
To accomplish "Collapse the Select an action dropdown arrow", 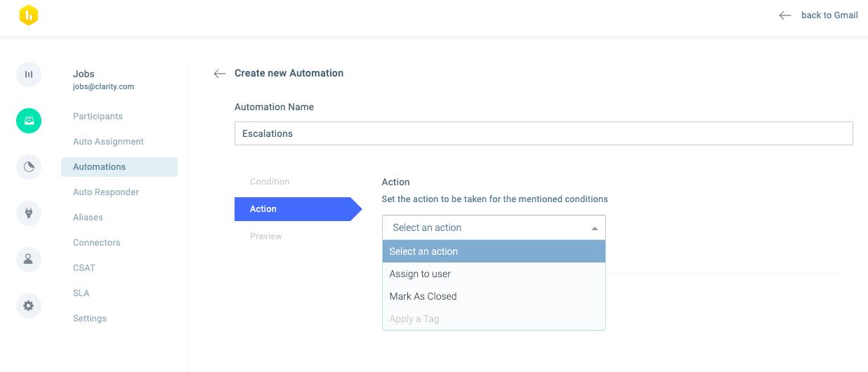I will click(x=595, y=229).
